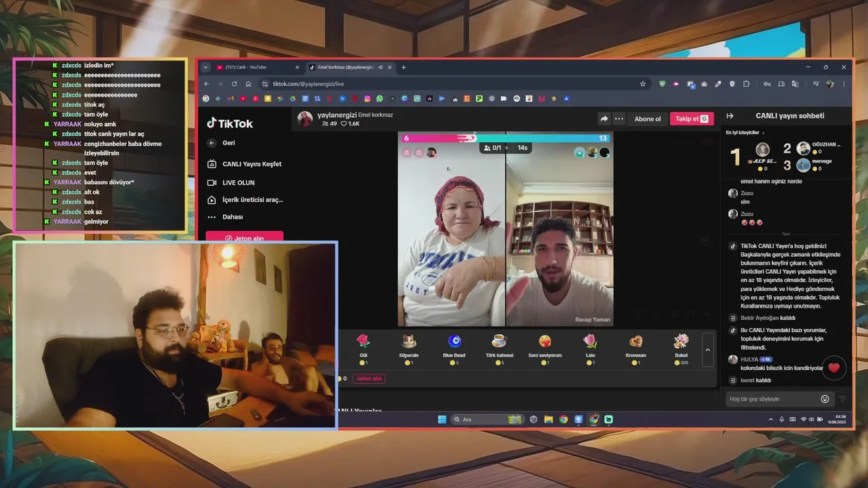Open Chrome three-dot menu
868x488 pixels.
pos(844,84)
